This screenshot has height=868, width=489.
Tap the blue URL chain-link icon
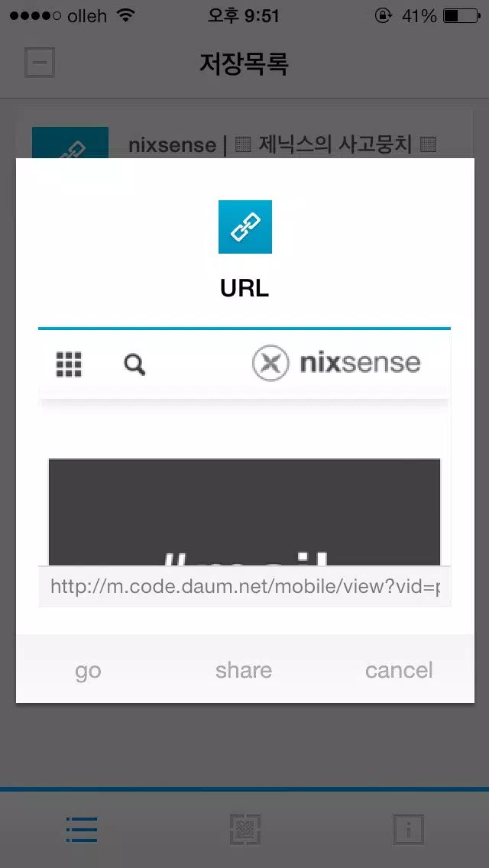coord(244,227)
